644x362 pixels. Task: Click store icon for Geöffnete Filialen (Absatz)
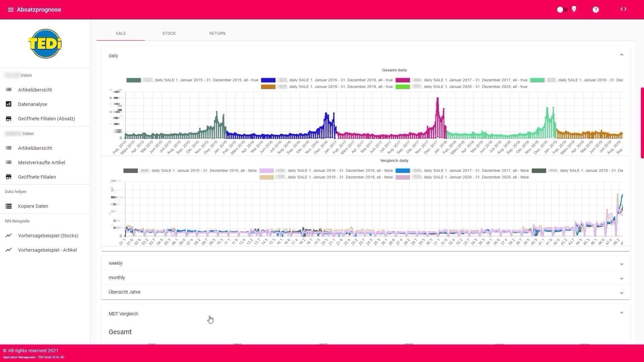pos(9,119)
